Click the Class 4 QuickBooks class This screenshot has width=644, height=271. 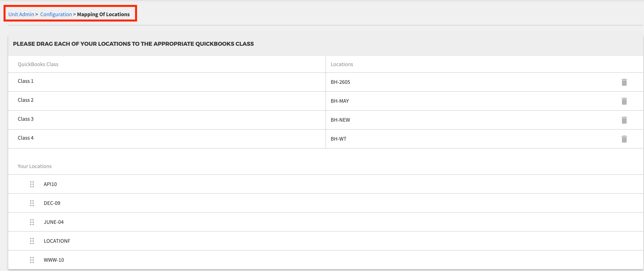coord(25,138)
